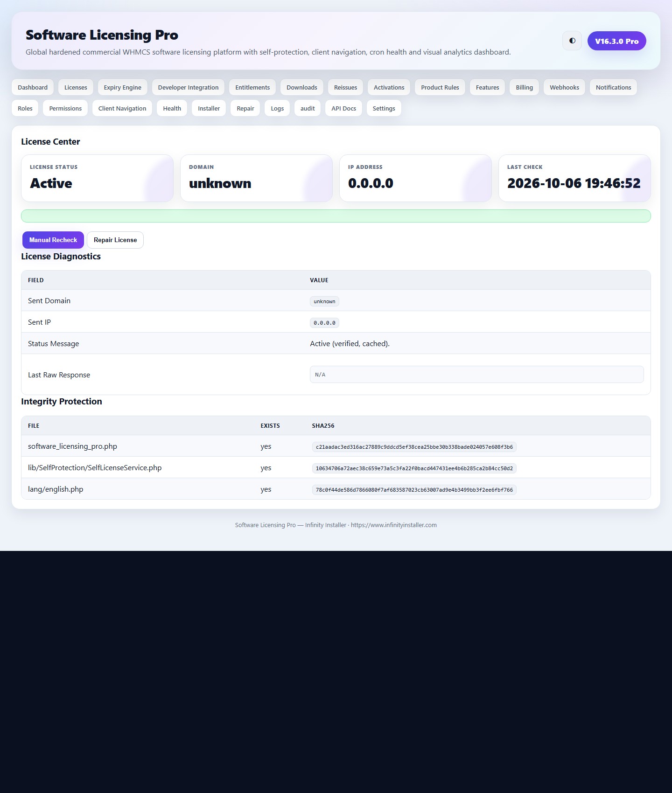Go to the Features tab
This screenshot has width=672, height=793.
[x=488, y=87]
